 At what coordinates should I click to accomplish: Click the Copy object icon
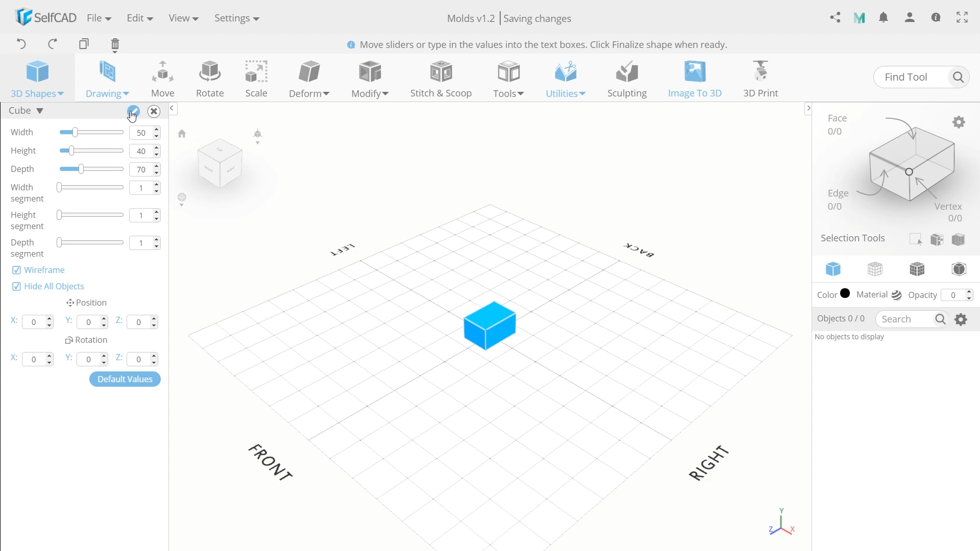84,44
